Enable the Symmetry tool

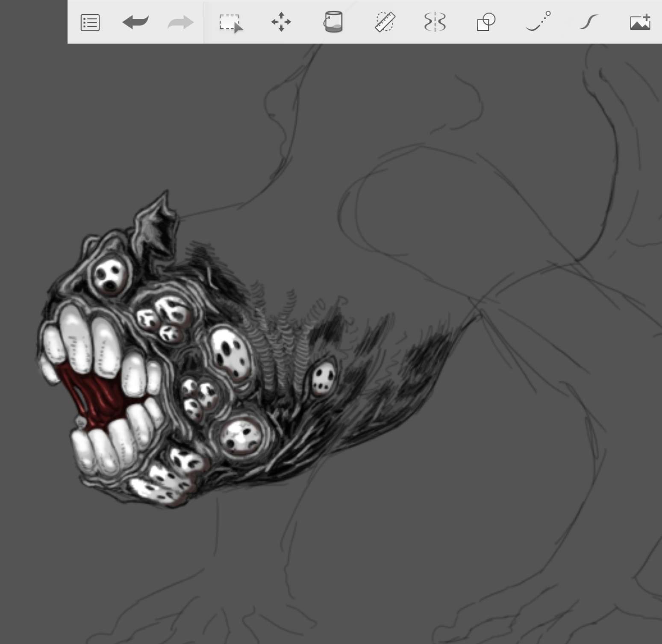coord(435,22)
